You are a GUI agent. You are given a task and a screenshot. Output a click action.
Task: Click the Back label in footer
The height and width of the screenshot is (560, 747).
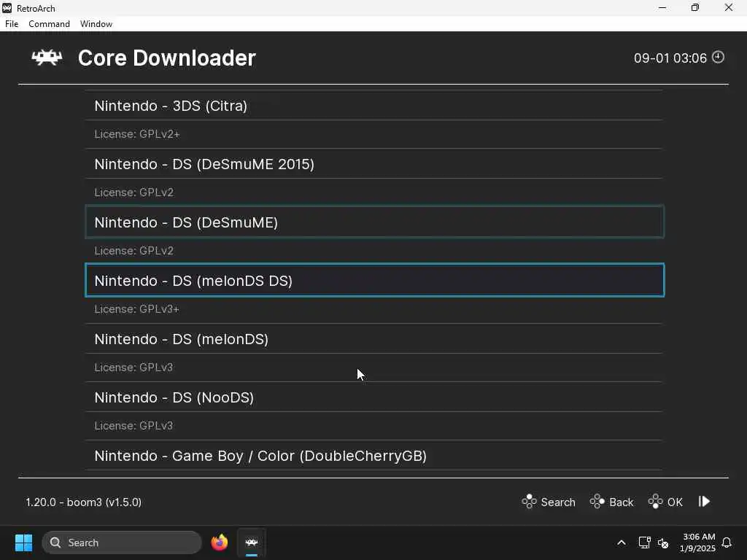(x=622, y=502)
